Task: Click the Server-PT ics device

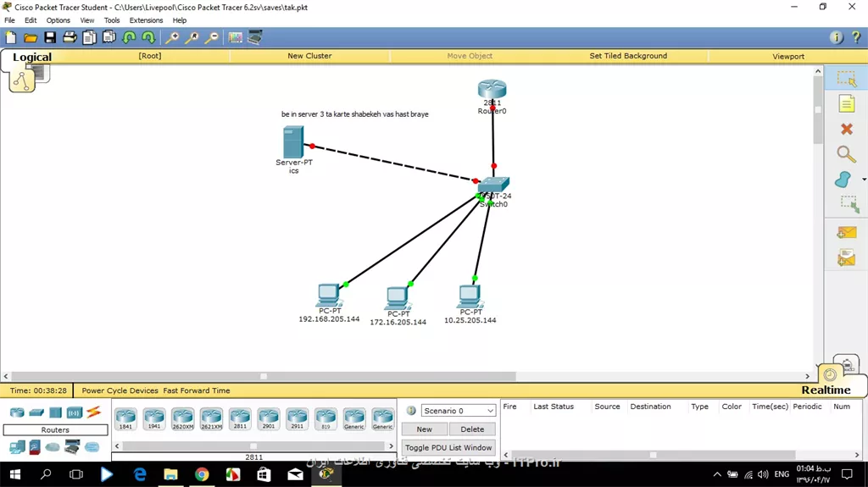Action: [x=292, y=142]
